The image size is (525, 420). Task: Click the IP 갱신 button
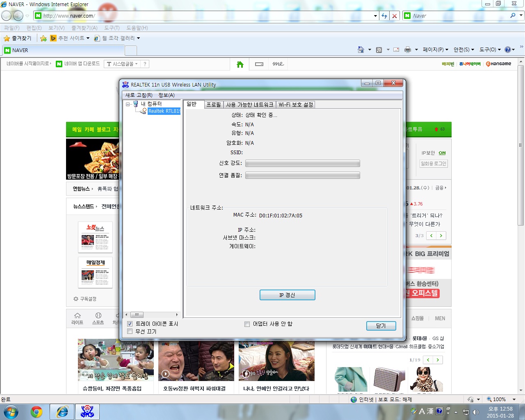click(x=287, y=295)
